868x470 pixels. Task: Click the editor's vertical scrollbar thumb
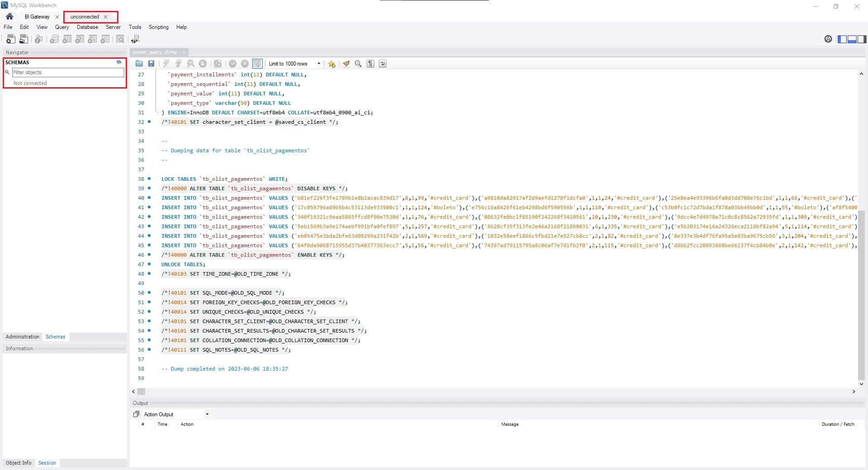[x=861, y=296]
